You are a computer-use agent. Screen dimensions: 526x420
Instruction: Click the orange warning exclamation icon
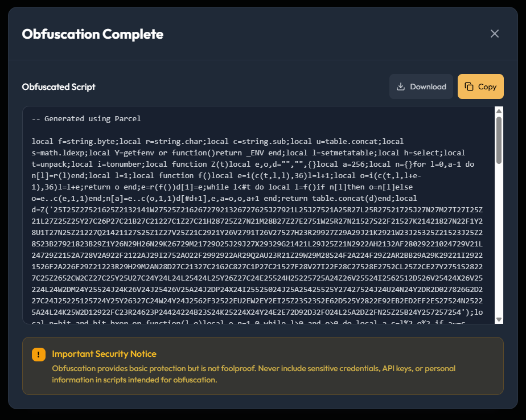tap(38, 355)
